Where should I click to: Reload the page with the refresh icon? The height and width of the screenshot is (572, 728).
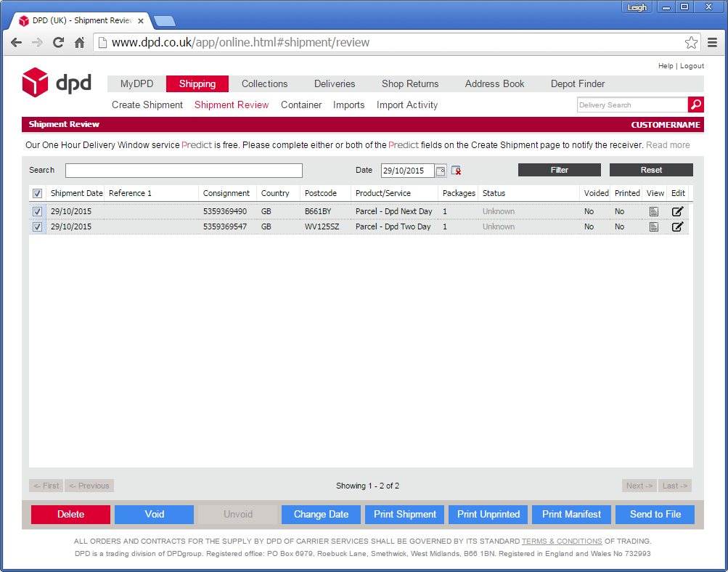58,43
